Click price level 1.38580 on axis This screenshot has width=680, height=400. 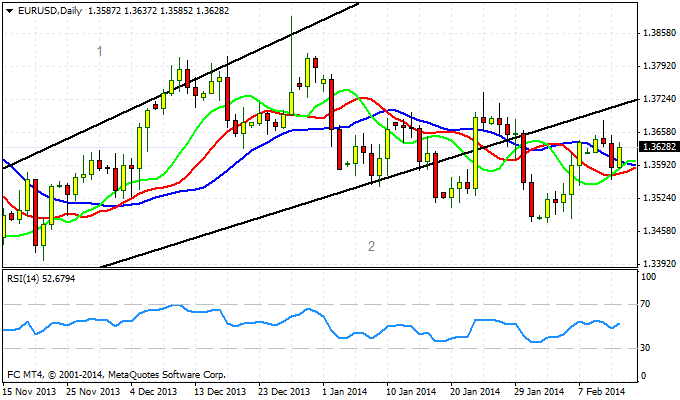[660, 33]
